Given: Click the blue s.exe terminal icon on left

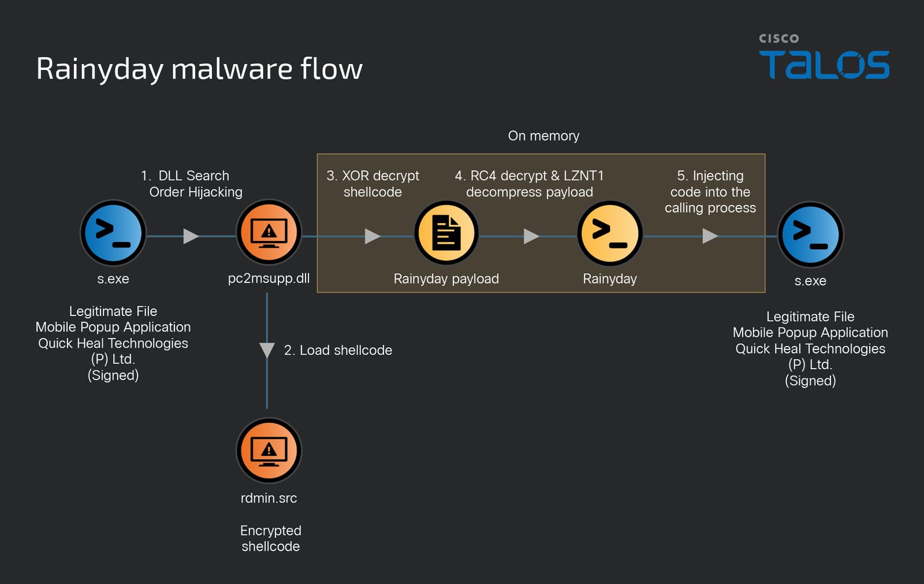Looking at the screenshot, I should 113,233.
